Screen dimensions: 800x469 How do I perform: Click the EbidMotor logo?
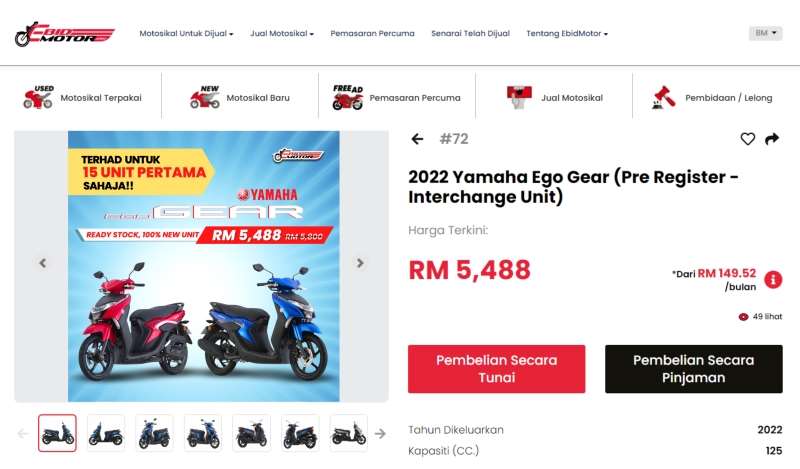point(65,34)
